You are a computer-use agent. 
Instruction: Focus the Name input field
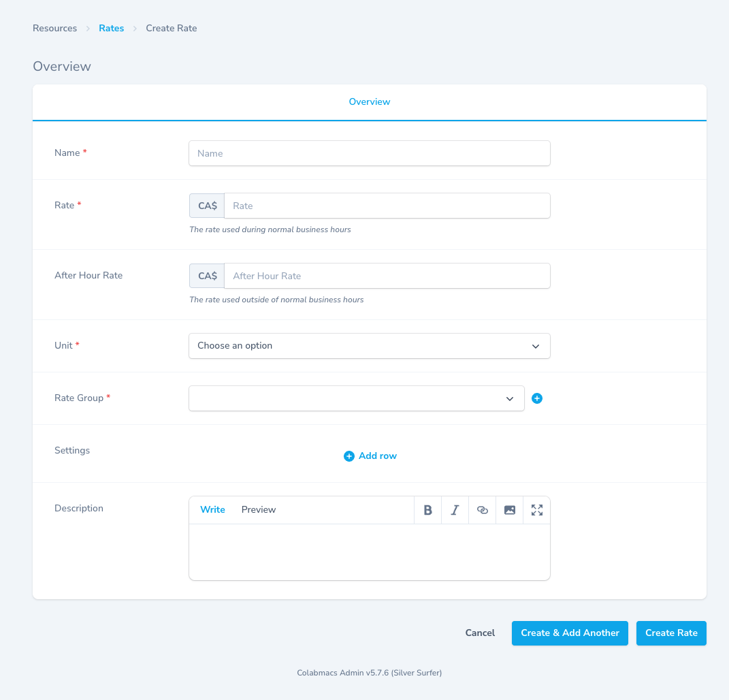click(x=370, y=153)
